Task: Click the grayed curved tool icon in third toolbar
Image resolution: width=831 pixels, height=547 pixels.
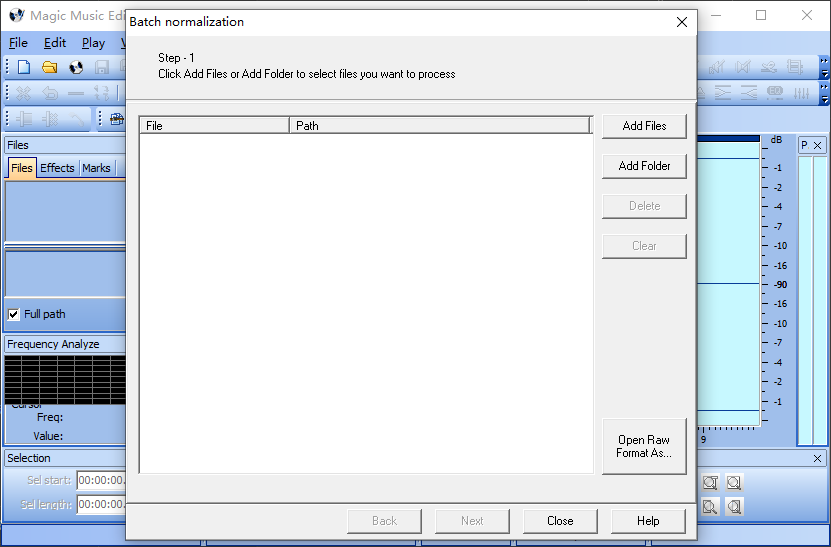Action: pos(77,120)
